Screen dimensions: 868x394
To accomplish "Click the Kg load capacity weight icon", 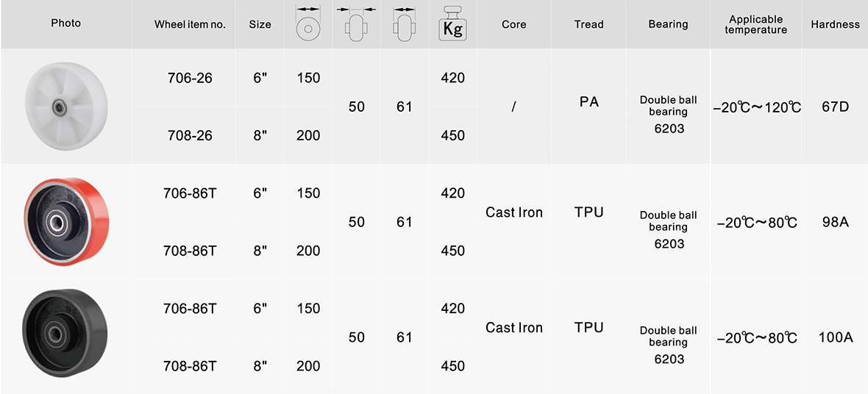I will 453,23.
